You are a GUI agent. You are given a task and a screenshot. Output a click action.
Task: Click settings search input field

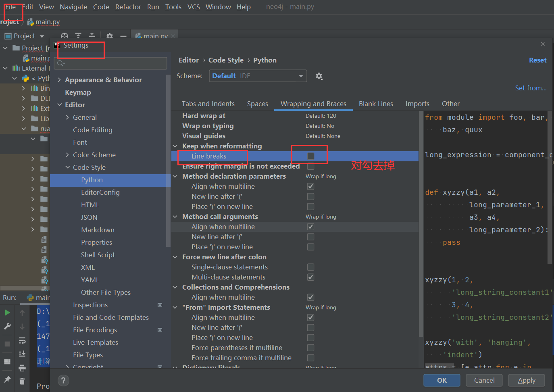pyautogui.click(x=110, y=63)
